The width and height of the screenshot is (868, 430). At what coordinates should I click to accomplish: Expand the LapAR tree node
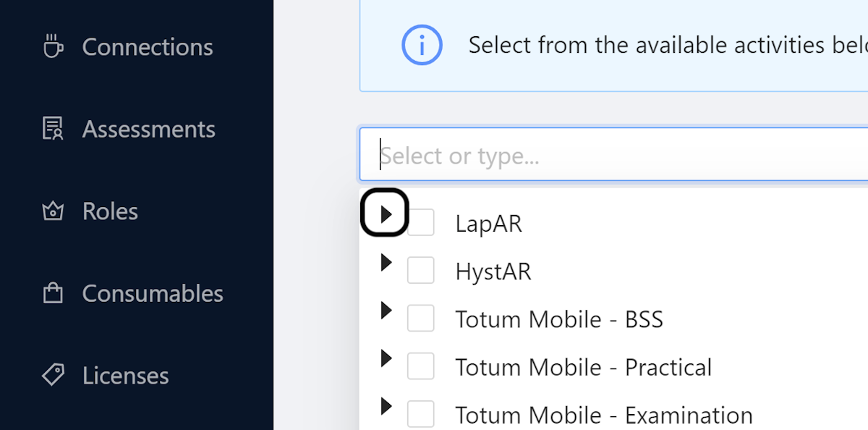(x=386, y=214)
